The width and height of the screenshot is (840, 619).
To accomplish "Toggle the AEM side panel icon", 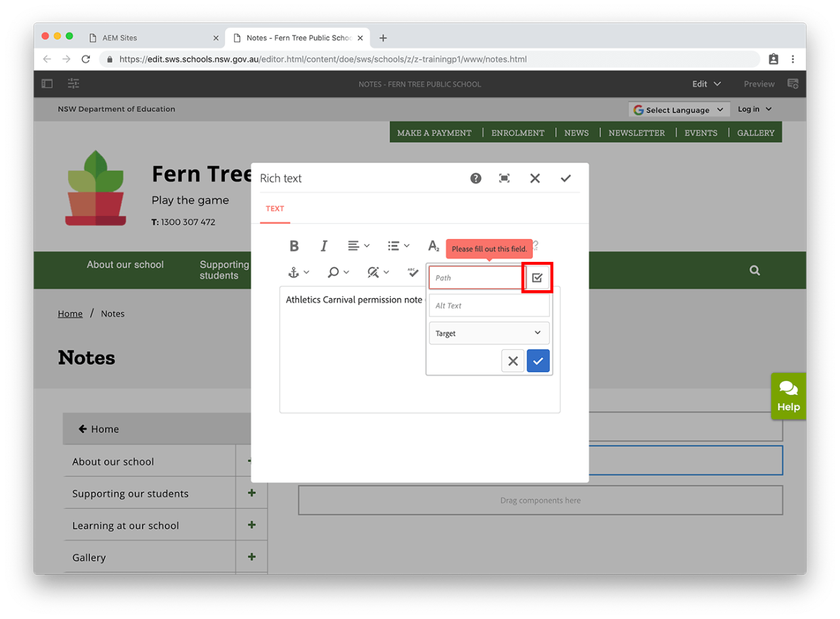I will coord(47,84).
